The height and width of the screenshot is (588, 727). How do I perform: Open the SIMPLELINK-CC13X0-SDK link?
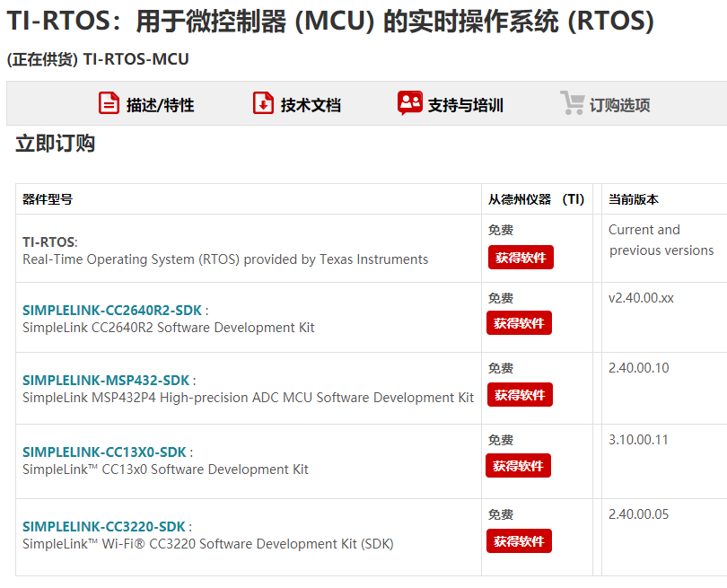click(x=104, y=452)
